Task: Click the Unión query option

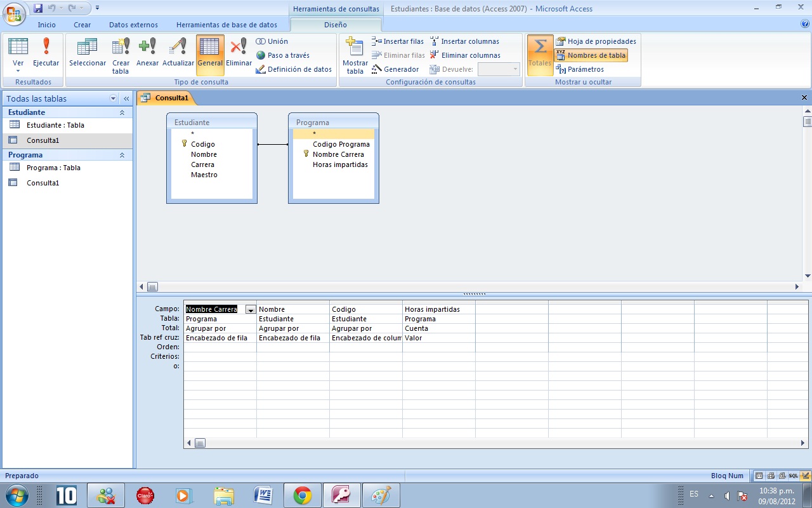Action: [272, 41]
